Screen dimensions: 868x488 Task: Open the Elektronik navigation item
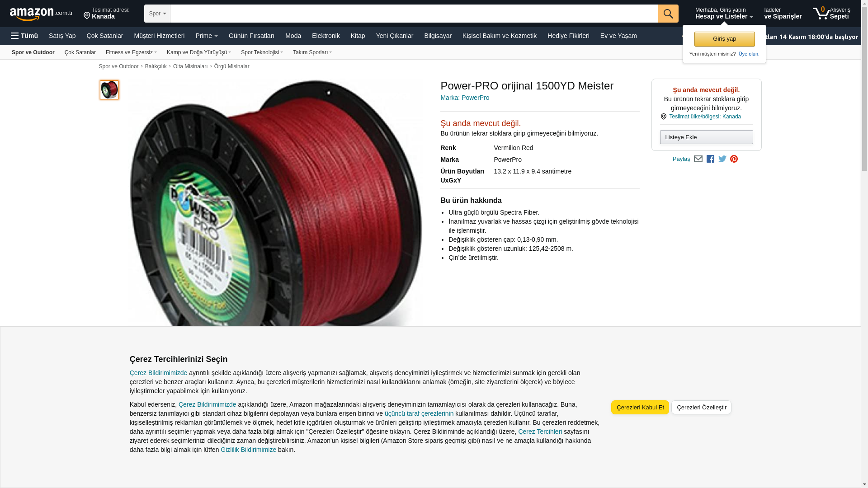(325, 36)
